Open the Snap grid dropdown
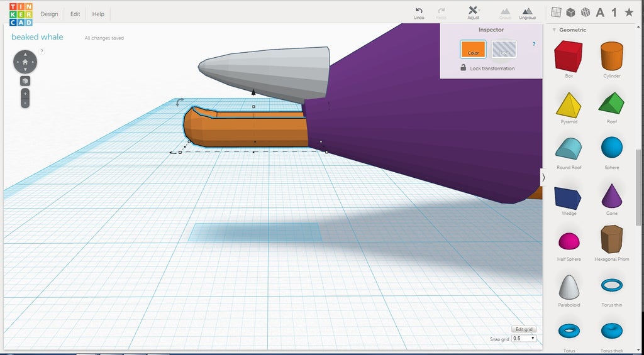Viewport: 644px width, 355px height. coord(524,339)
